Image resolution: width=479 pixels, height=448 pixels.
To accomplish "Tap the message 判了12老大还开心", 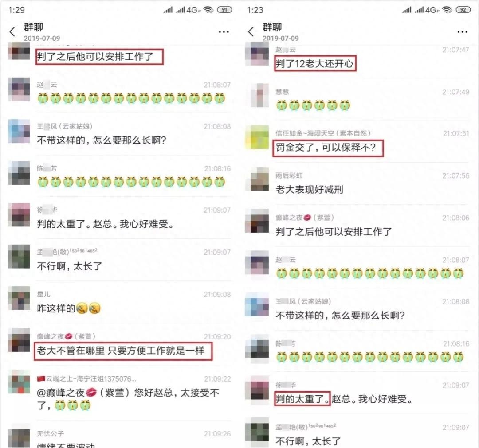I will pyautogui.click(x=314, y=64).
